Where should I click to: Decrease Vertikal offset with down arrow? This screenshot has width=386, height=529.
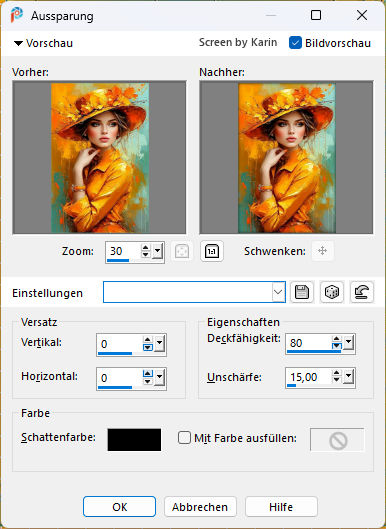(148, 348)
